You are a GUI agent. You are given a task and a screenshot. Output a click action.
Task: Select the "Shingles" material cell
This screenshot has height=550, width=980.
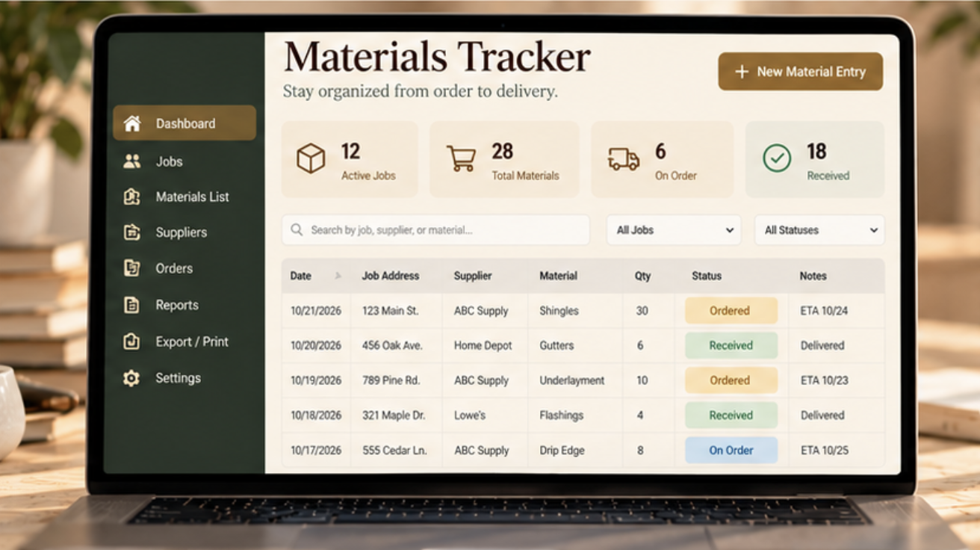559,311
